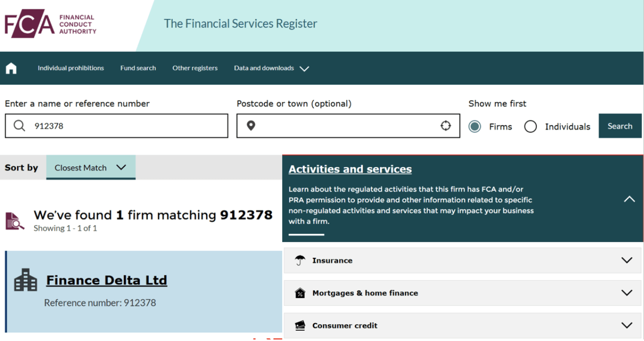
Task: Expand the Mortgages & home finance section
Action: coord(627,293)
